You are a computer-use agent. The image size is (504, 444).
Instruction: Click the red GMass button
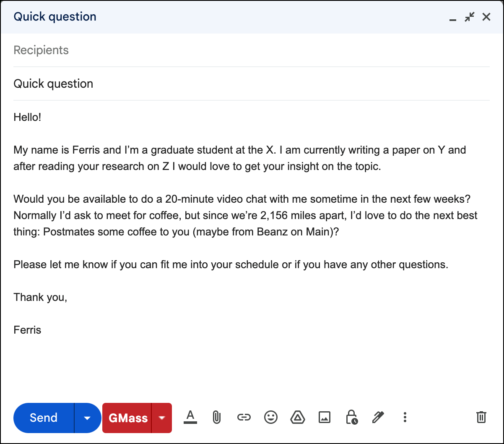[127, 418]
